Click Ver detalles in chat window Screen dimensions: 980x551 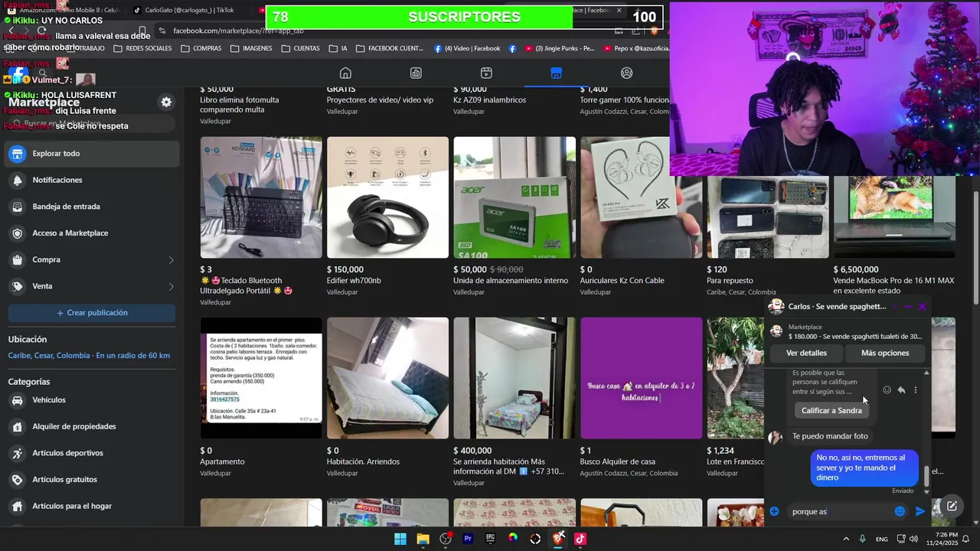point(806,353)
